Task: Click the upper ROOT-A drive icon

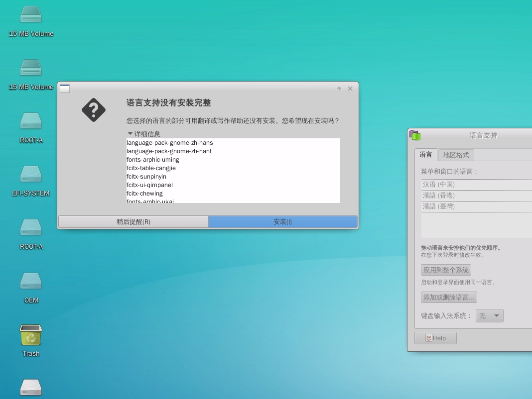Action: point(31,121)
